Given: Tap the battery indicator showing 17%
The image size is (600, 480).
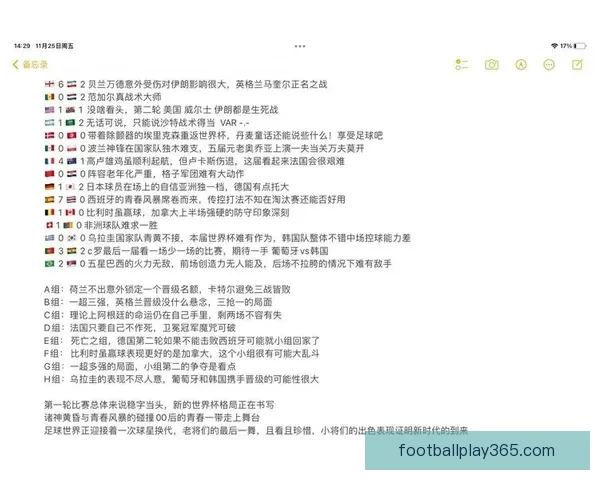Looking at the screenshot, I should click(x=574, y=46).
